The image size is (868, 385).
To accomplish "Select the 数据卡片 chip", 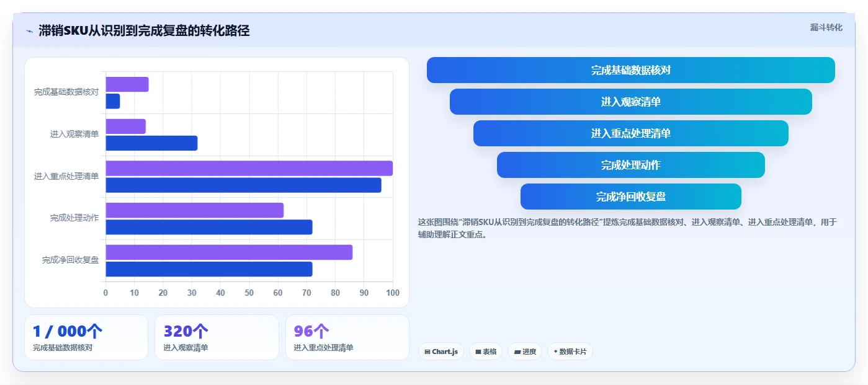I will coord(570,352).
